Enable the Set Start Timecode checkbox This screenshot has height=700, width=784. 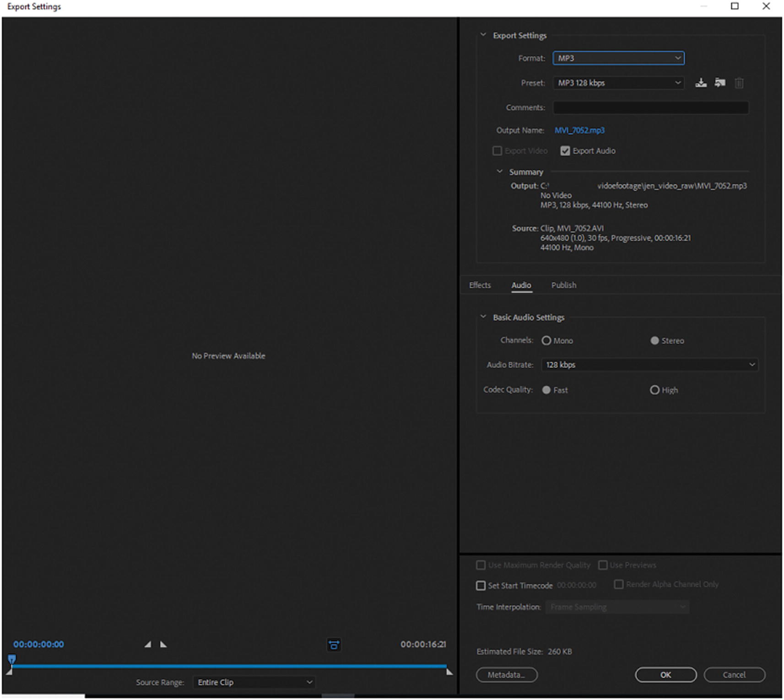coord(481,586)
